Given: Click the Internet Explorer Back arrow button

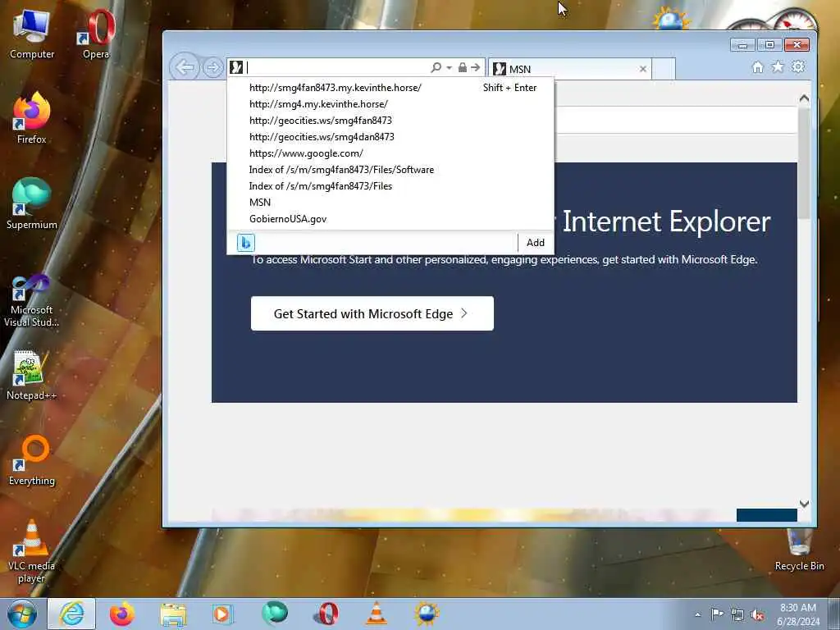Looking at the screenshot, I should tap(185, 67).
